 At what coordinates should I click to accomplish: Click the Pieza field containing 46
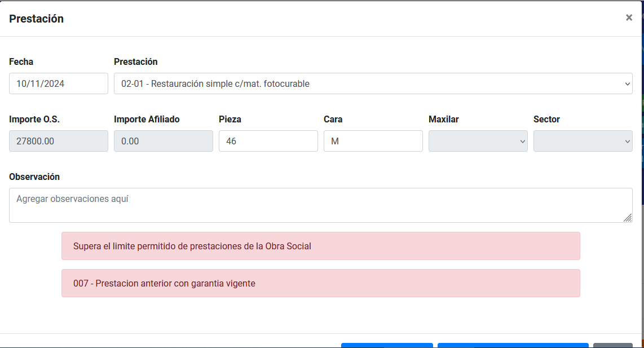coord(268,141)
